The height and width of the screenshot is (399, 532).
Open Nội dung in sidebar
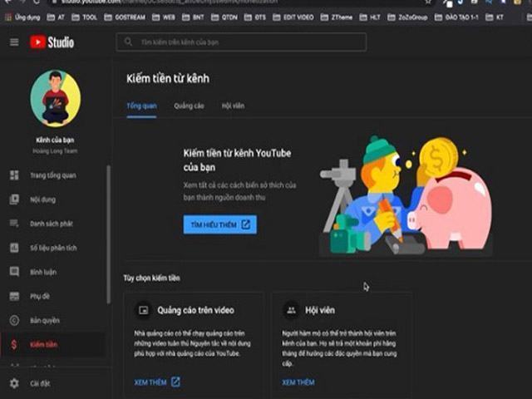42,199
